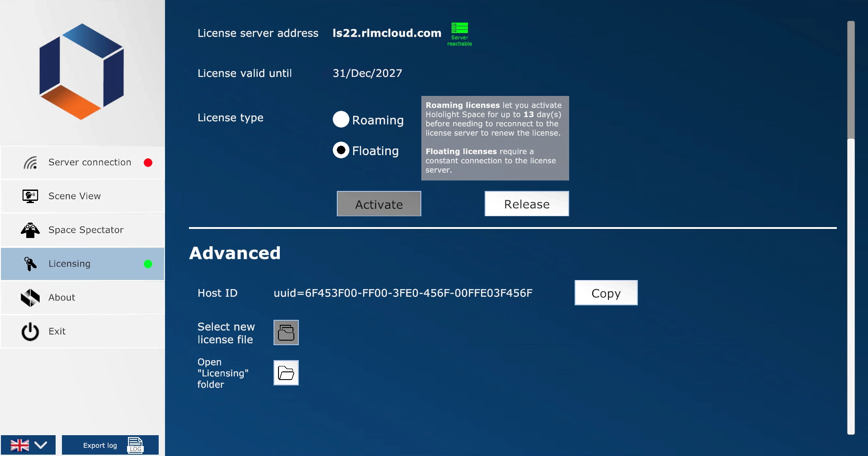This screenshot has height=456, width=868.
Task: Open the Licensing menu item
Action: point(83,264)
